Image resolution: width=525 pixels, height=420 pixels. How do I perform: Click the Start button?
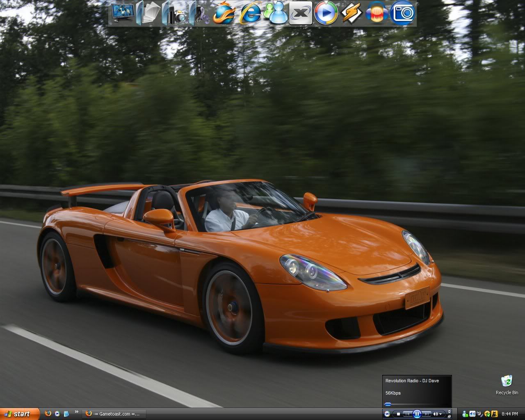[20, 414]
